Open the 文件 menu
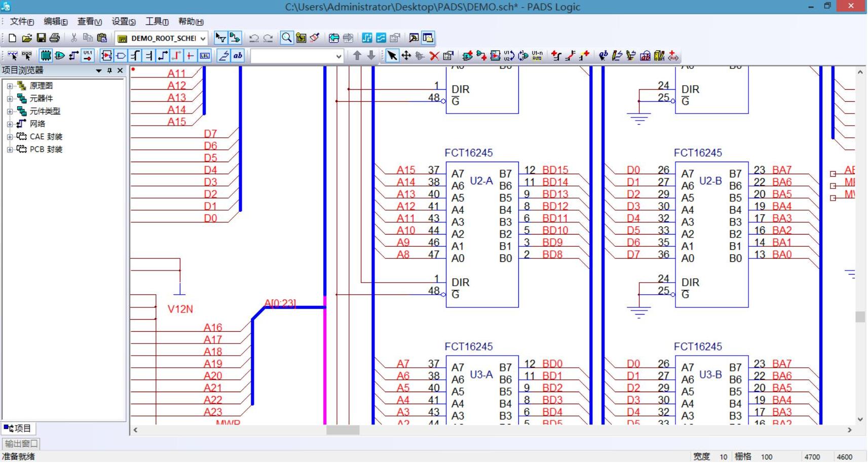The width and height of the screenshot is (868, 463). (22, 21)
